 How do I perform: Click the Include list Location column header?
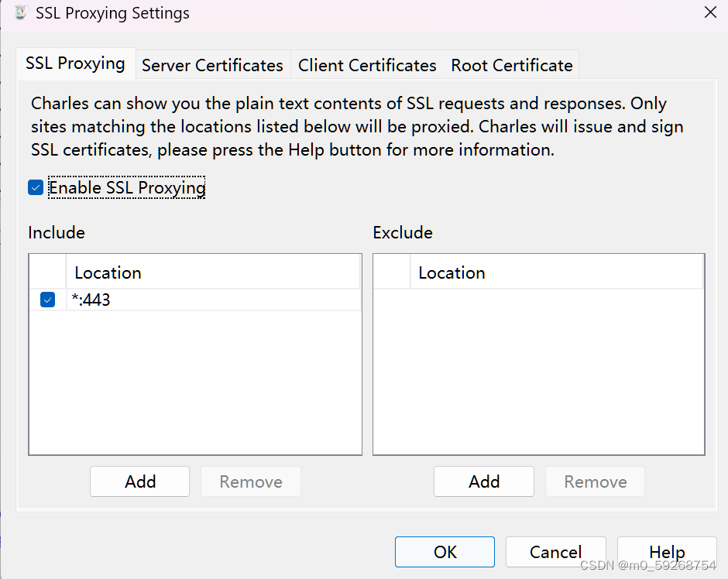(x=213, y=272)
